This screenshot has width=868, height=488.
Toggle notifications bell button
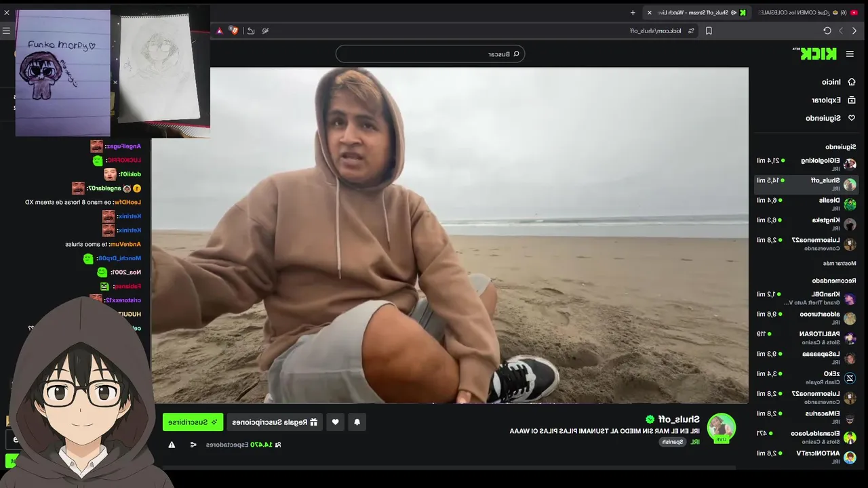(357, 422)
